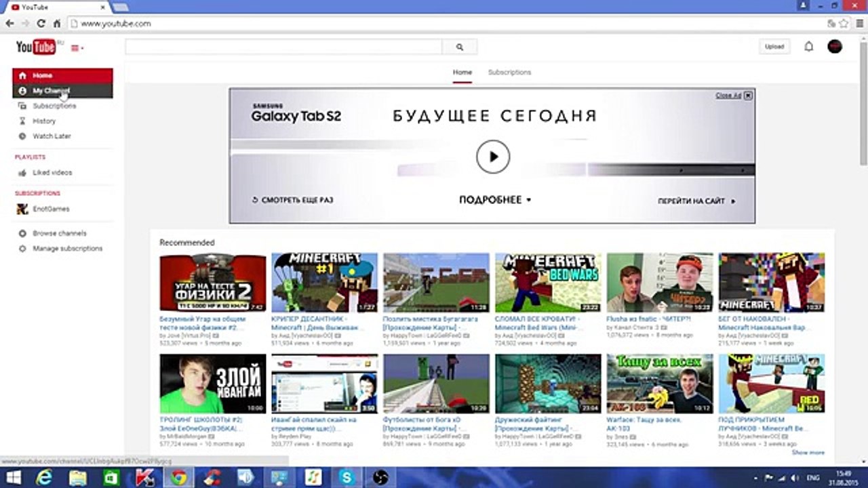Open the Тащу за всех AK-103 thumbnail

[660, 384]
